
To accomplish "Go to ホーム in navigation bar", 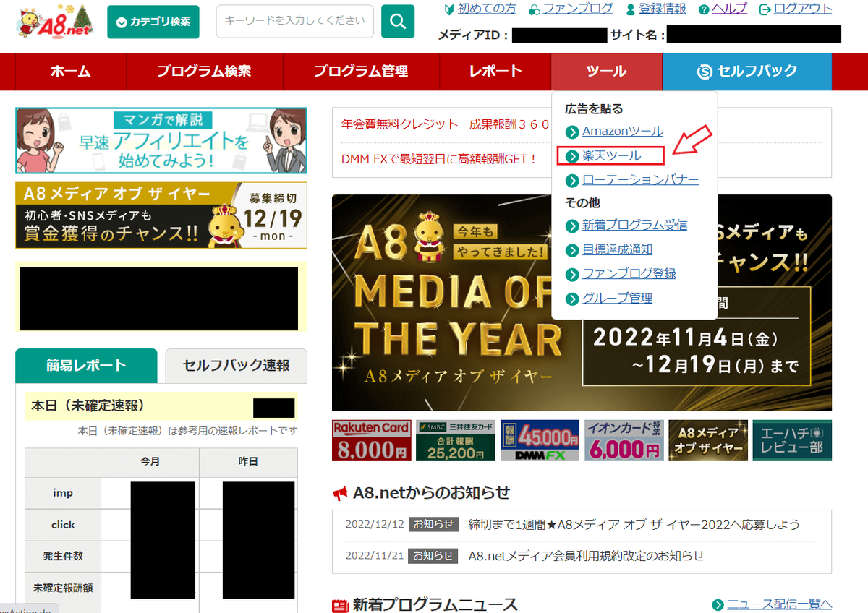I will 71,71.
